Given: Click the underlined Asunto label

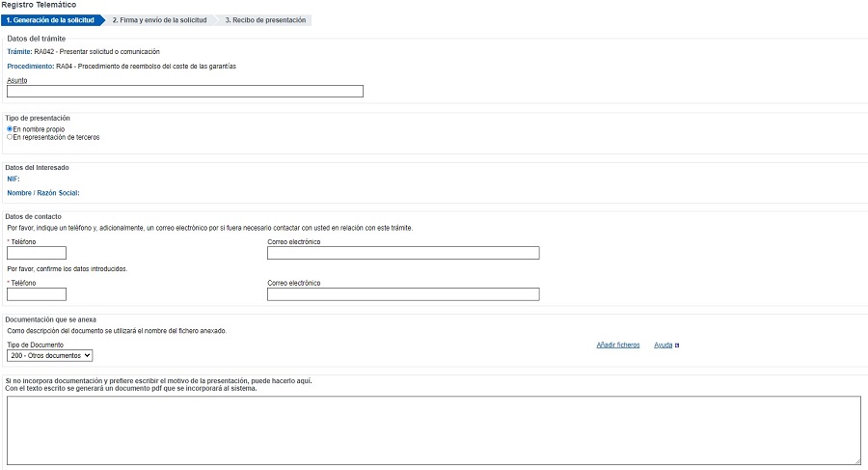Looking at the screenshot, I should pos(17,80).
